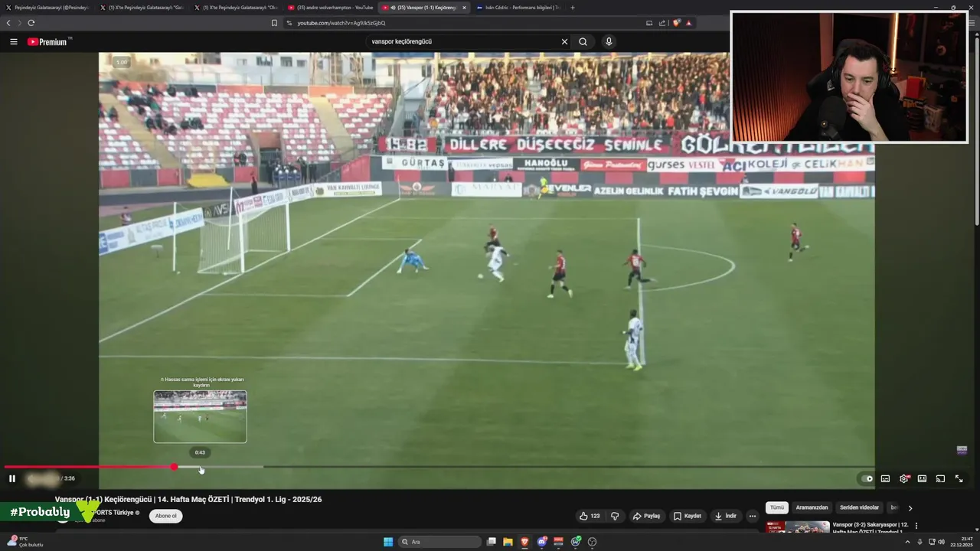Show hidden system tray icons
The width and height of the screenshot is (980, 551).
click(907, 542)
